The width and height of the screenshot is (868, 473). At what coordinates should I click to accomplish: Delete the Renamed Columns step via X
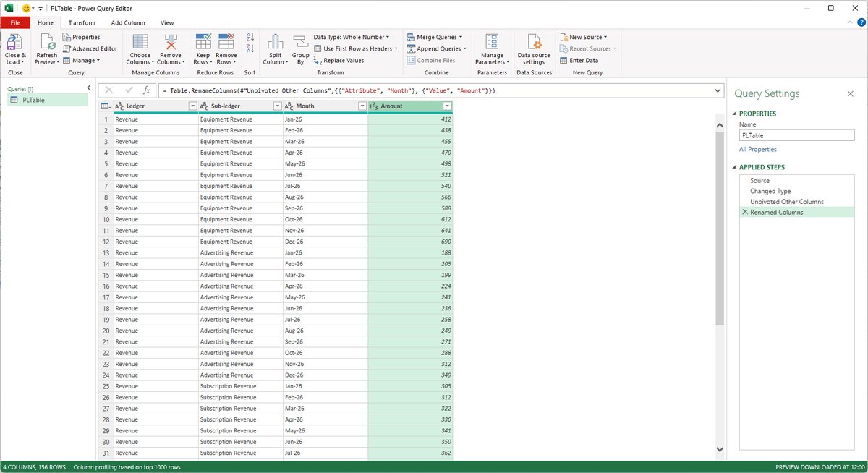[x=744, y=213]
